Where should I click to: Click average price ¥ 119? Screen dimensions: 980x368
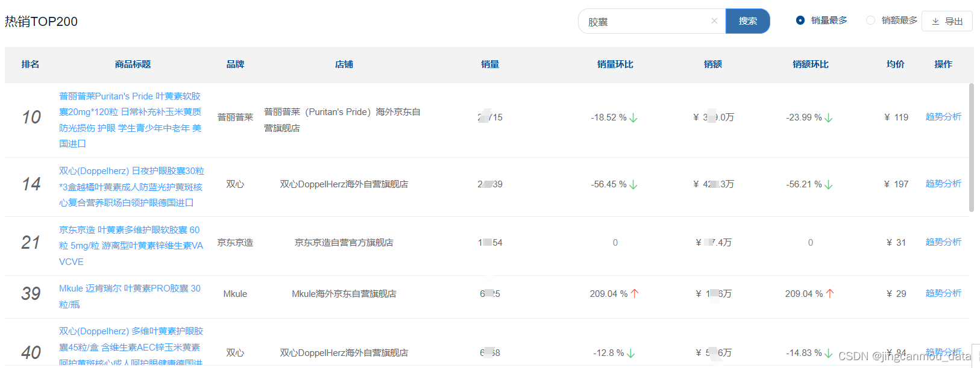pos(896,117)
